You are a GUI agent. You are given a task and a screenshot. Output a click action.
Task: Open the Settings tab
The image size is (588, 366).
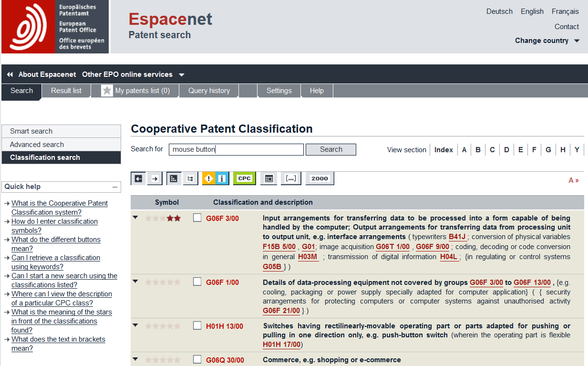279,91
